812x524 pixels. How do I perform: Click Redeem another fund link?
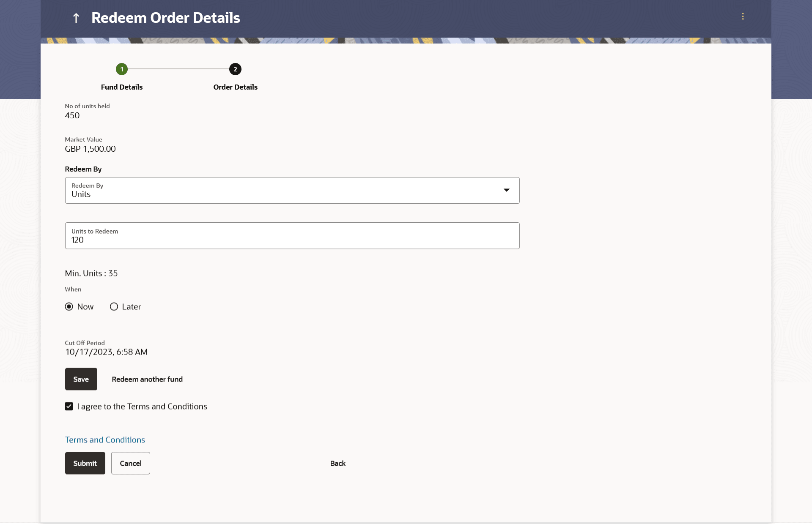pyautogui.click(x=147, y=379)
